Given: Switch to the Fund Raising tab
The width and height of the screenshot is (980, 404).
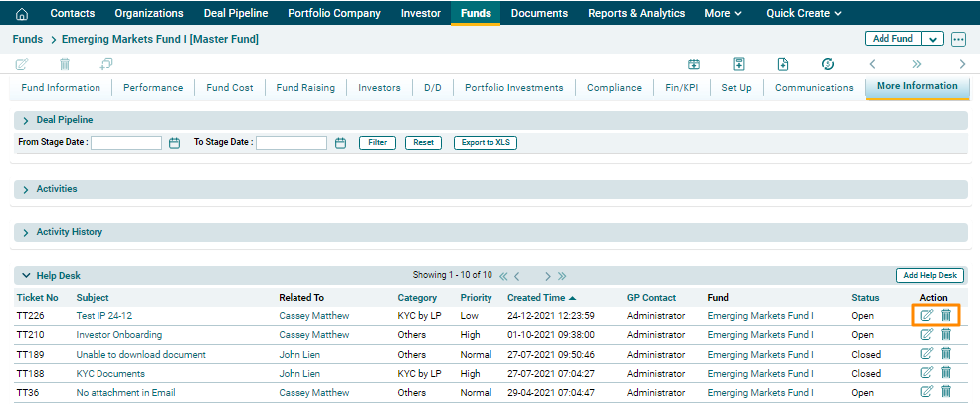Looking at the screenshot, I should pyautogui.click(x=305, y=88).
